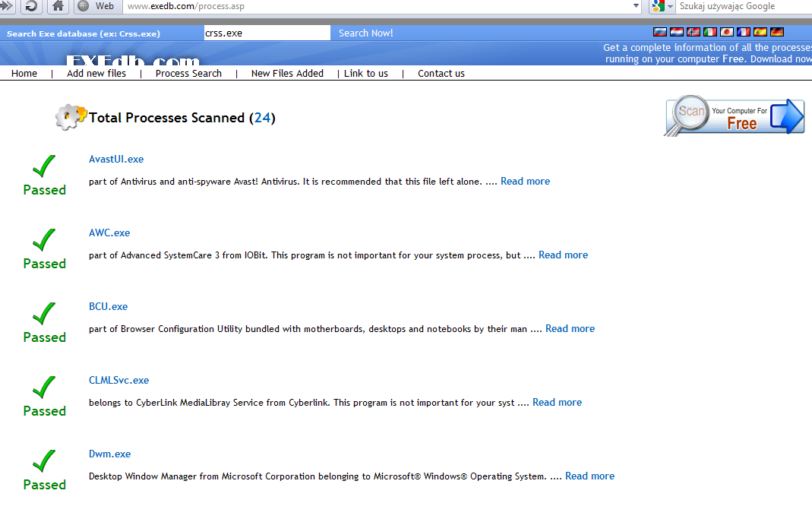Click Scan Your Computer For Free banner
Viewport: 812px width, 522px height.
tap(735, 116)
